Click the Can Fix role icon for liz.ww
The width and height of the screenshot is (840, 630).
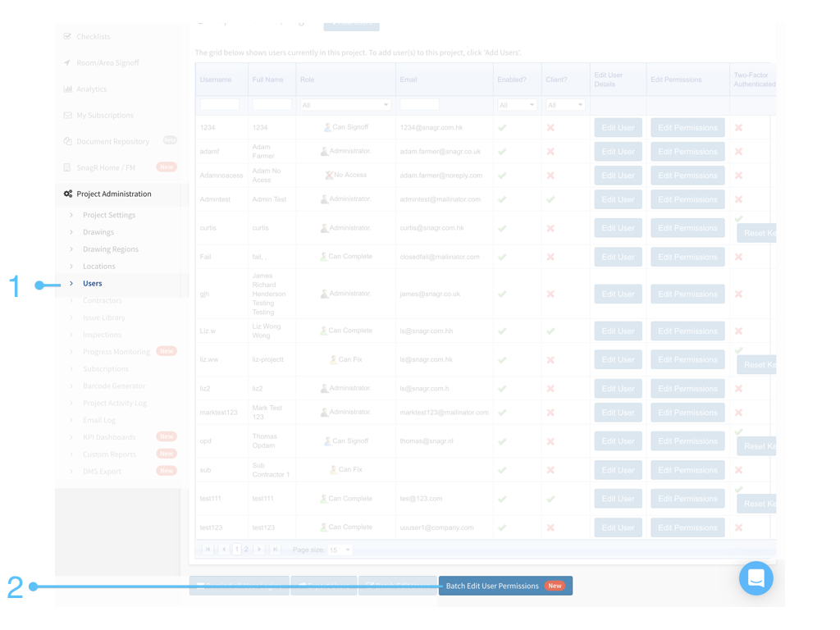click(333, 359)
